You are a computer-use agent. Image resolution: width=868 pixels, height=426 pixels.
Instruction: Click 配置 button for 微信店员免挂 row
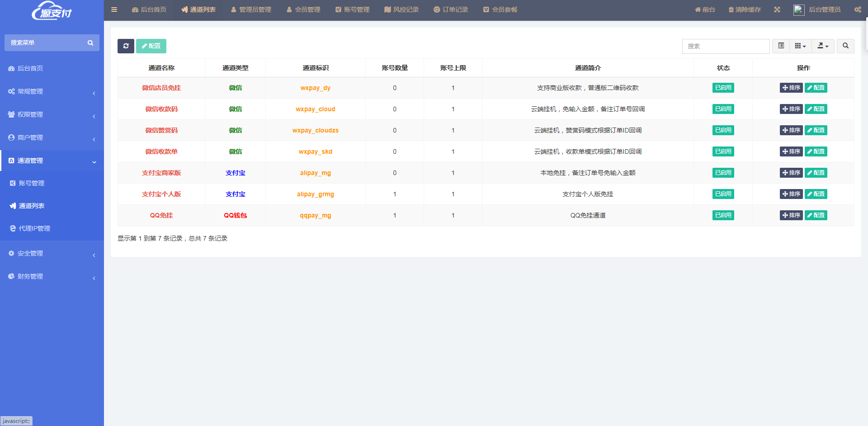(816, 88)
